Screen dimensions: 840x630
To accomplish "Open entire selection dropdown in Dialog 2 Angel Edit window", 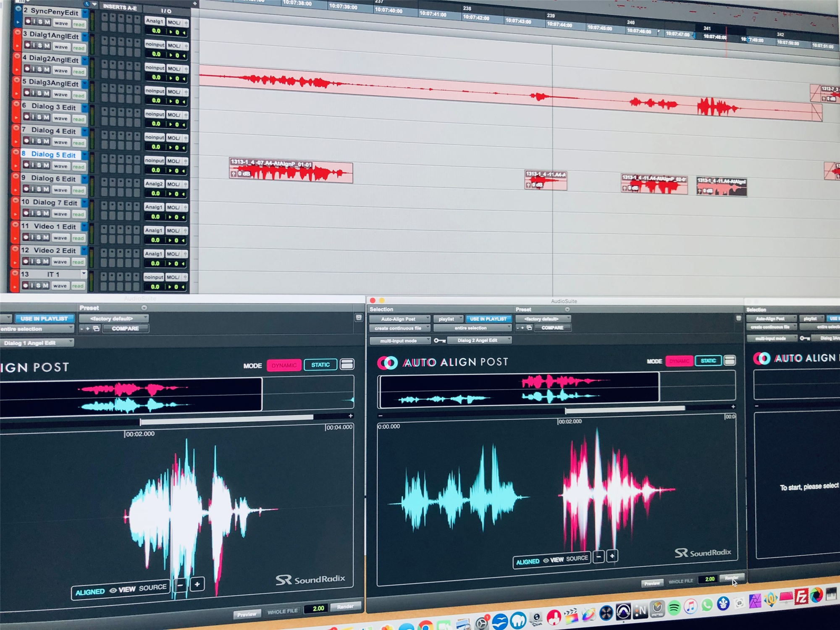I will (472, 328).
